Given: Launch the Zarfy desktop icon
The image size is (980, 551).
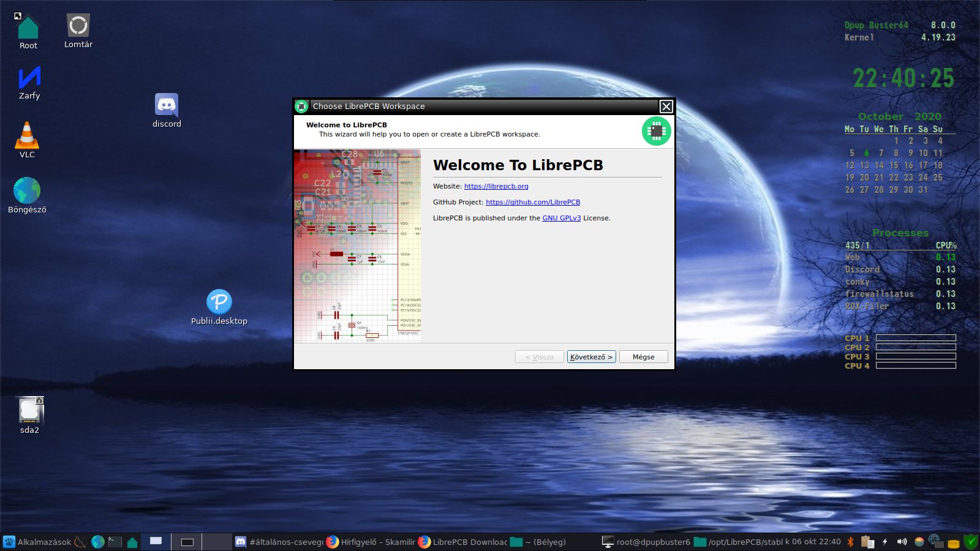Looking at the screenshot, I should [29, 83].
